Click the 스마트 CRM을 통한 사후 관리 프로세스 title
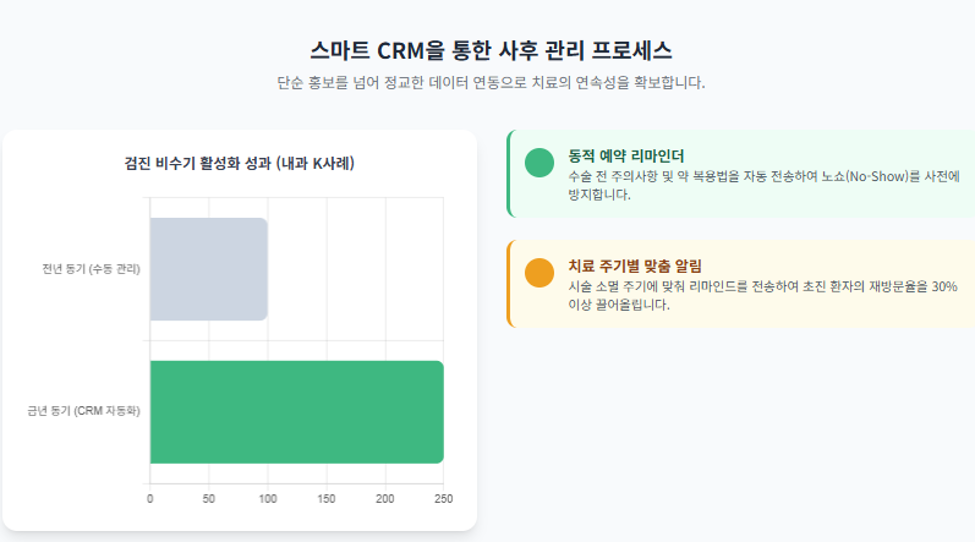 [x=491, y=50]
